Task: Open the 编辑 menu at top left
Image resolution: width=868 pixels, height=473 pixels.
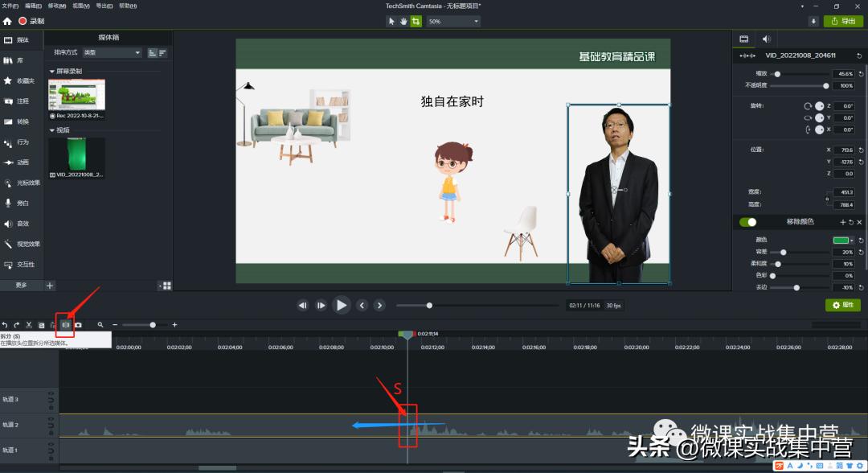Action: 33,5
